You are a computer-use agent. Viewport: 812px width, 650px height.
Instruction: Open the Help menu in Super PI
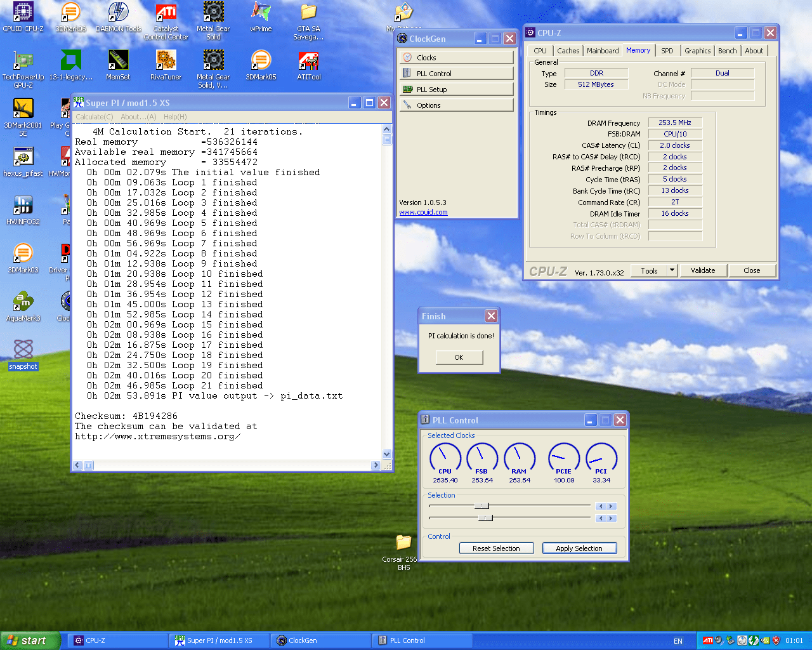click(175, 117)
